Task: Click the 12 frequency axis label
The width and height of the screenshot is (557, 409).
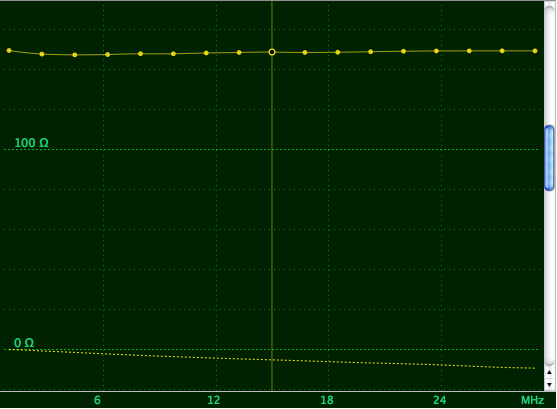Action: (x=213, y=400)
